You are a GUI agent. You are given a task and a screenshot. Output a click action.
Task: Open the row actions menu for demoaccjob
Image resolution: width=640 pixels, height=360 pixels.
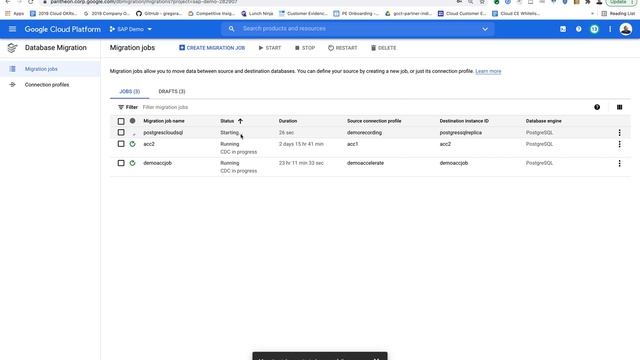619,163
